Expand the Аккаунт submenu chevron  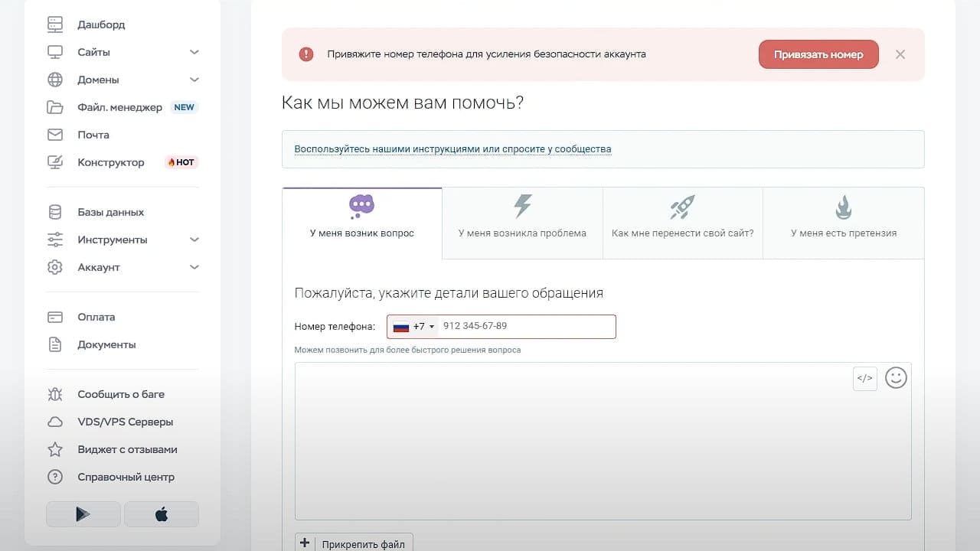(x=194, y=267)
